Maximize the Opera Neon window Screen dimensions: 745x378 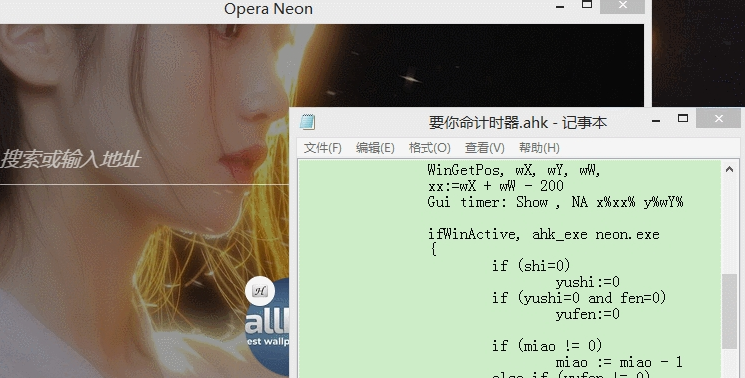(x=587, y=5)
